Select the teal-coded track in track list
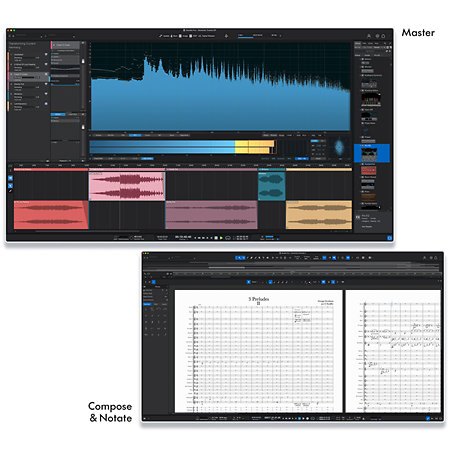 tap(28, 96)
